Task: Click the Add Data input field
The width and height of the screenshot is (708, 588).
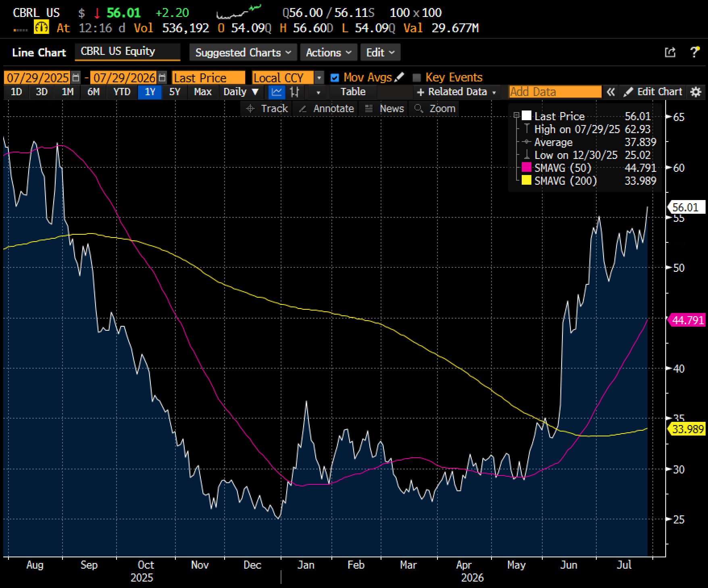Action: (x=555, y=92)
